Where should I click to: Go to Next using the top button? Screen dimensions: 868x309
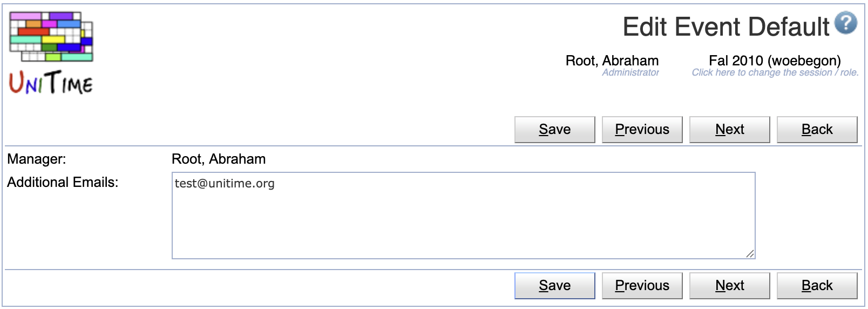tap(729, 130)
